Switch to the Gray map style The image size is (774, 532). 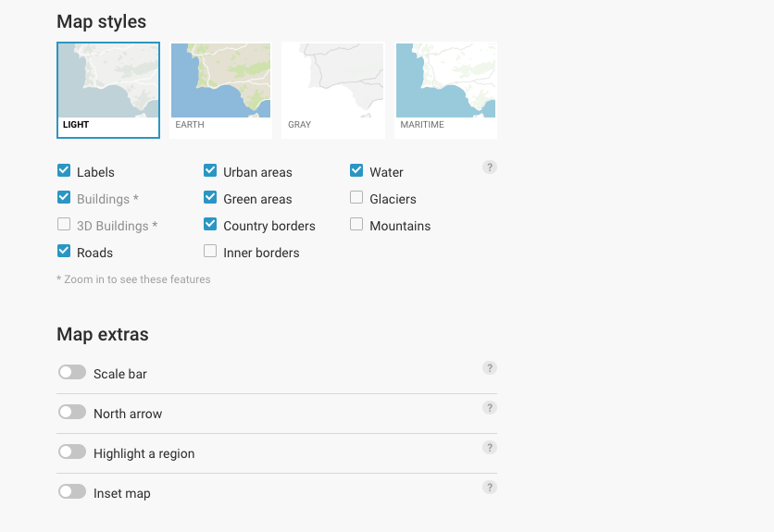click(332, 90)
